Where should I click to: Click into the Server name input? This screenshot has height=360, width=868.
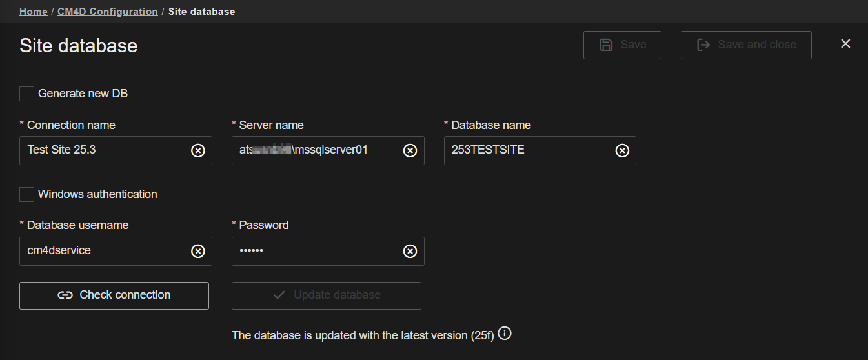pyautogui.click(x=315, y=150)
